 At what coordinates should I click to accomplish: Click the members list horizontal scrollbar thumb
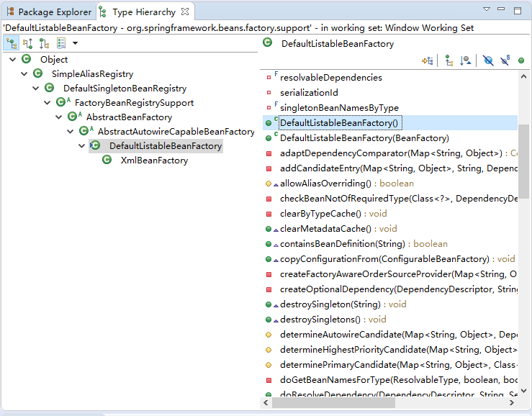(x=333, y=403)
